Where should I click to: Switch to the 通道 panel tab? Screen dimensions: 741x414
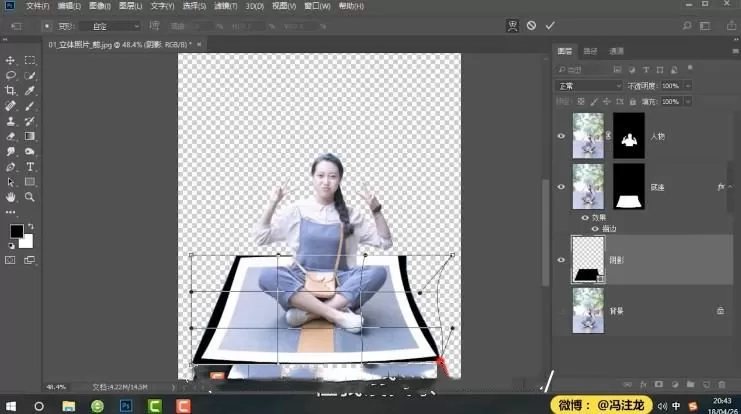pyautogui.click(x=617, y=51)
